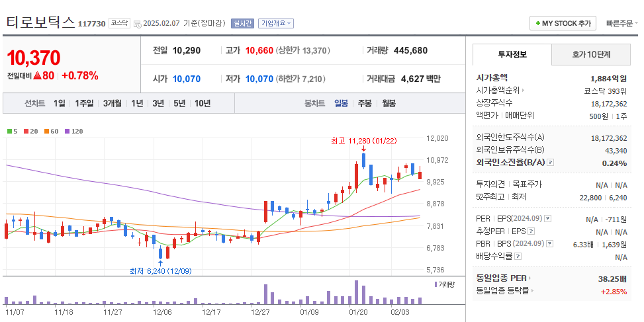644x322 pixels.
Task: Click the 외국인소진율 value 0.24%
Action: 614,163
